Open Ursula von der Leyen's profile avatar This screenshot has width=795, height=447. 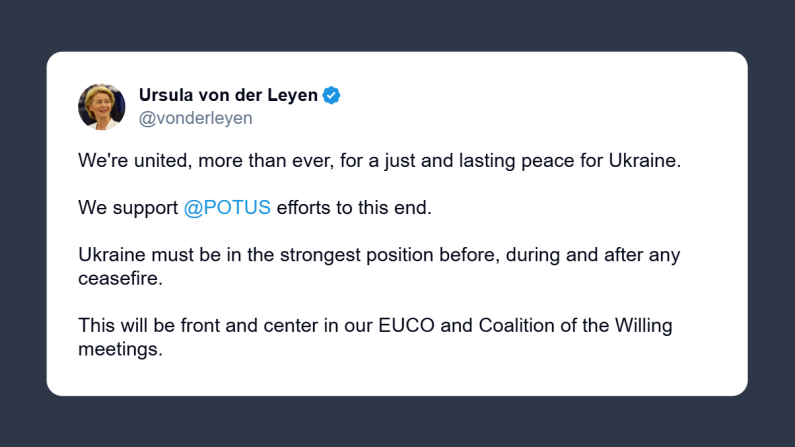point(102,107)
